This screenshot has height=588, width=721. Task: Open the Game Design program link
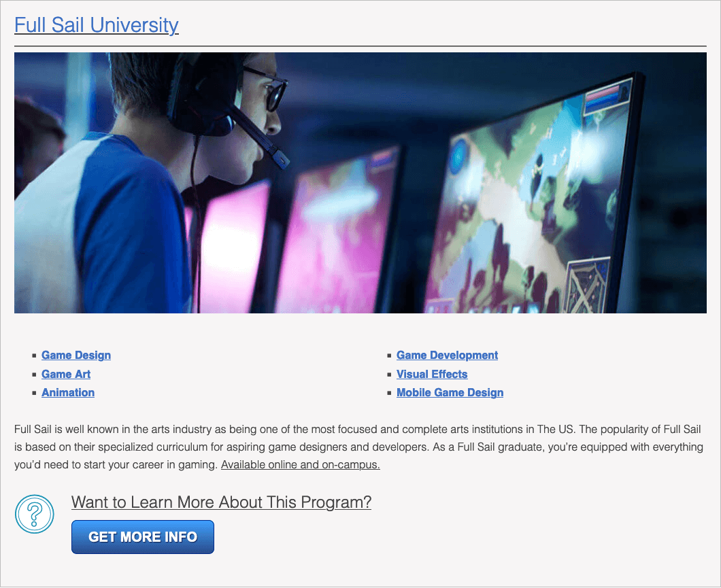coord(76,355)
